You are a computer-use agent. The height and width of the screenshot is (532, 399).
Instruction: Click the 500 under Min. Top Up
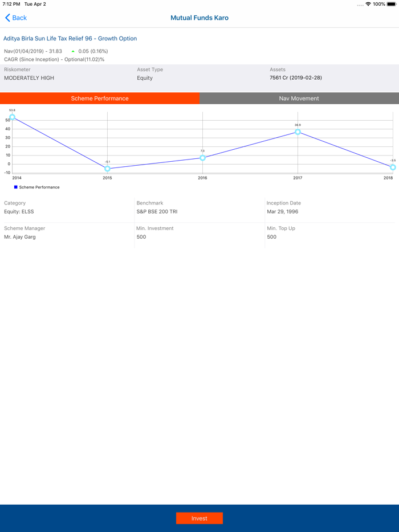click(x=272, y=237)
